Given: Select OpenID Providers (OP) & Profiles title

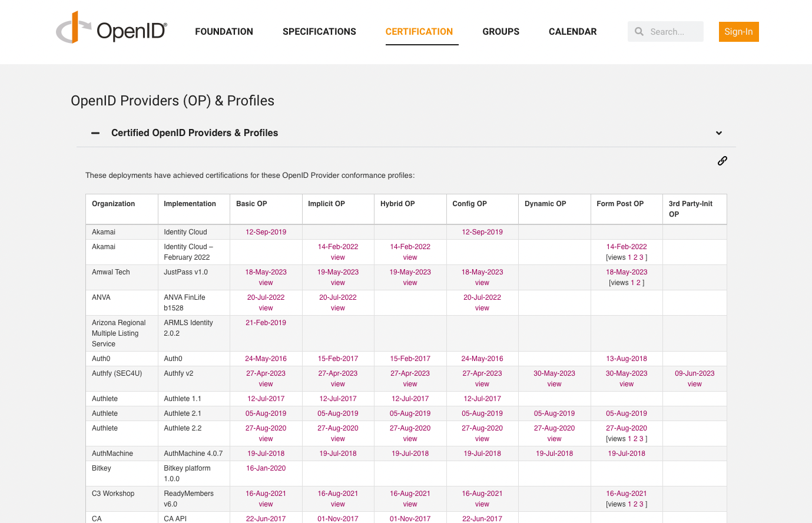Looking at the screenshot, I should (x=173, y=101).
